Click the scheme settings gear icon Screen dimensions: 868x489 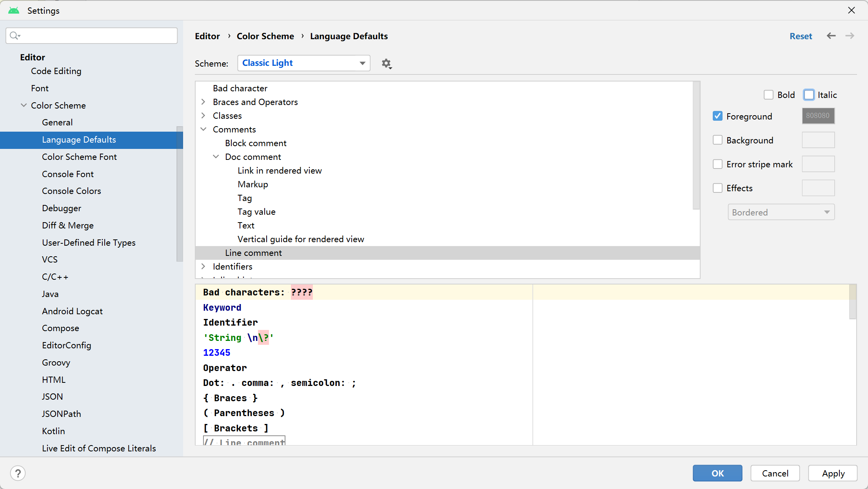[387, 63]
